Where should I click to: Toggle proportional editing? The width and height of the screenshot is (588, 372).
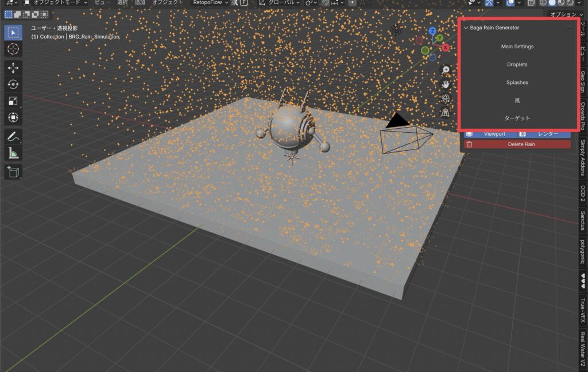tap(353, 3)
